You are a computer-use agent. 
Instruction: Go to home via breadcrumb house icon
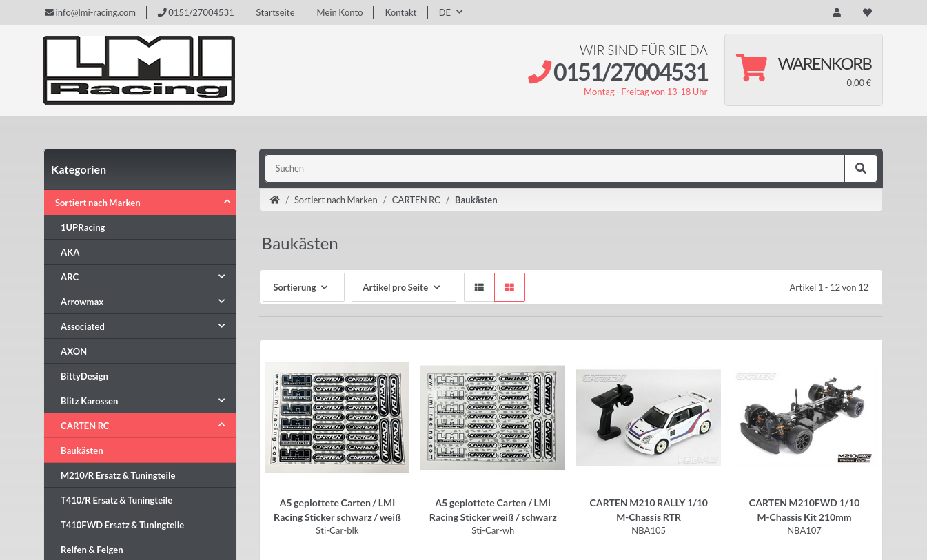pyautogui.click(x=274, y=200)
